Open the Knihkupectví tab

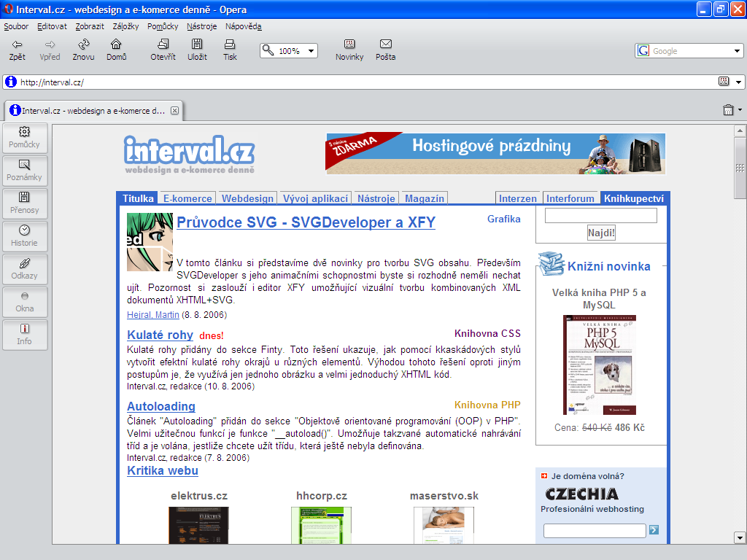[x=634, y=198]
